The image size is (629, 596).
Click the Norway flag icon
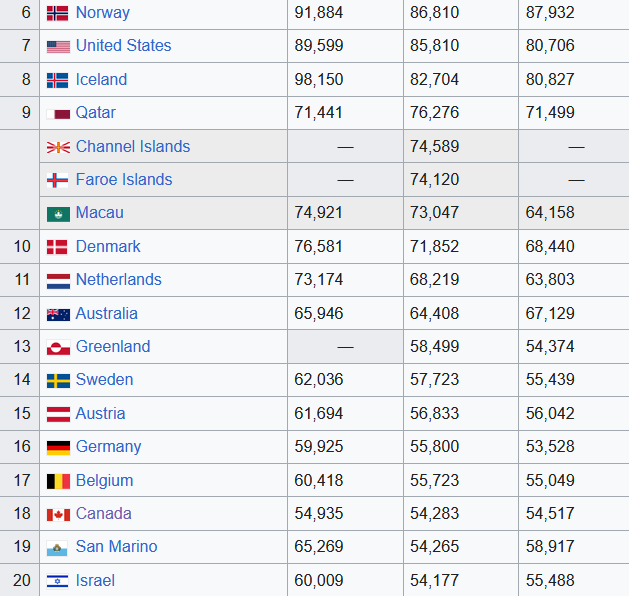click(58, 13)
